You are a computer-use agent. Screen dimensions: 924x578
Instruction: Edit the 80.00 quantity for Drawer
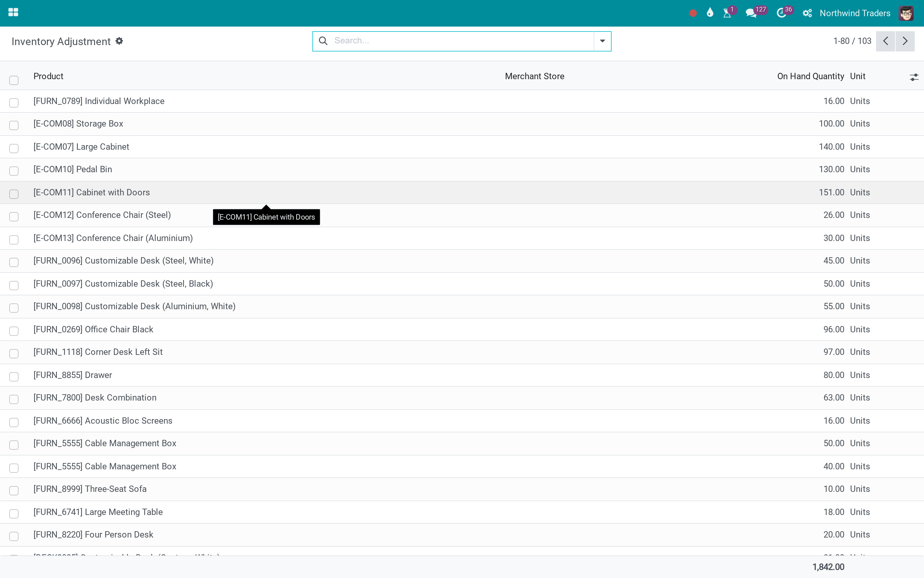[x=834, y=375]
